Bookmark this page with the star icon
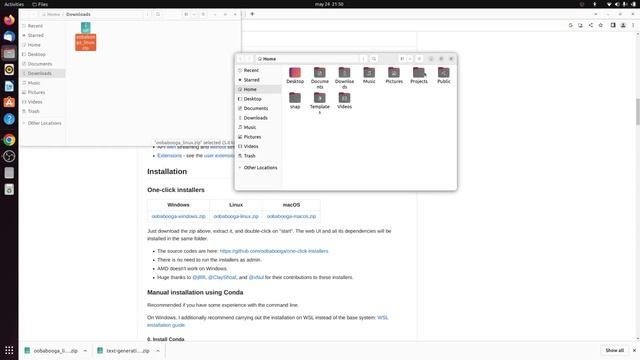This screenshot has height=360, width=640. coord(601,25)
